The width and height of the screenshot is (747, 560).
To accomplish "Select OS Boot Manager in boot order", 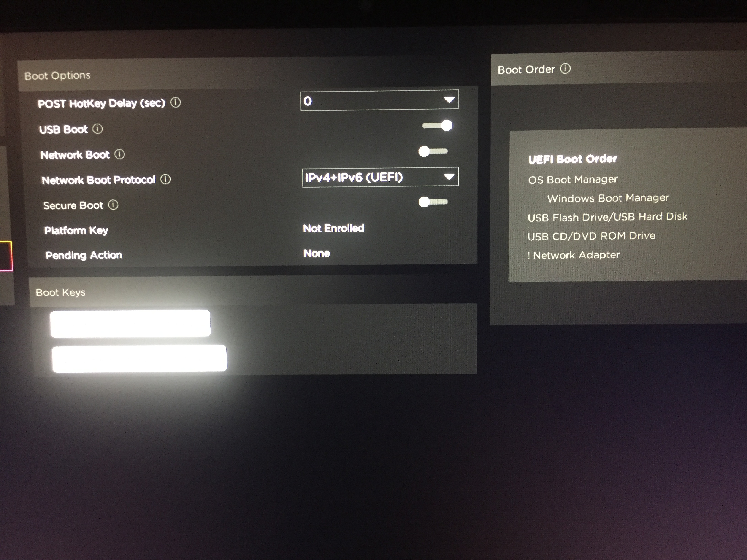I will click(x=573, y=179).
